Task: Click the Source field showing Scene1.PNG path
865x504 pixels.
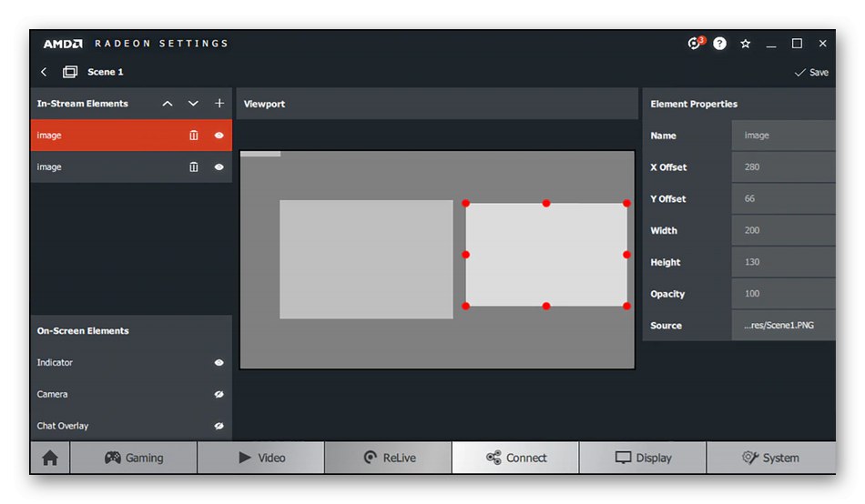Action: pyautogui.click(x=783, y=326)
